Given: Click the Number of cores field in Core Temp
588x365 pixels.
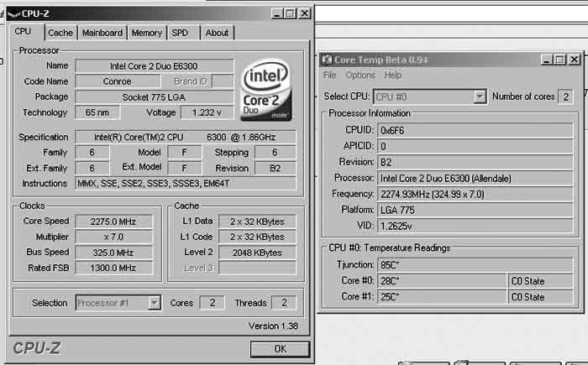Looking at the screenshot, I should pyautogui.click(x=565, y=97).
